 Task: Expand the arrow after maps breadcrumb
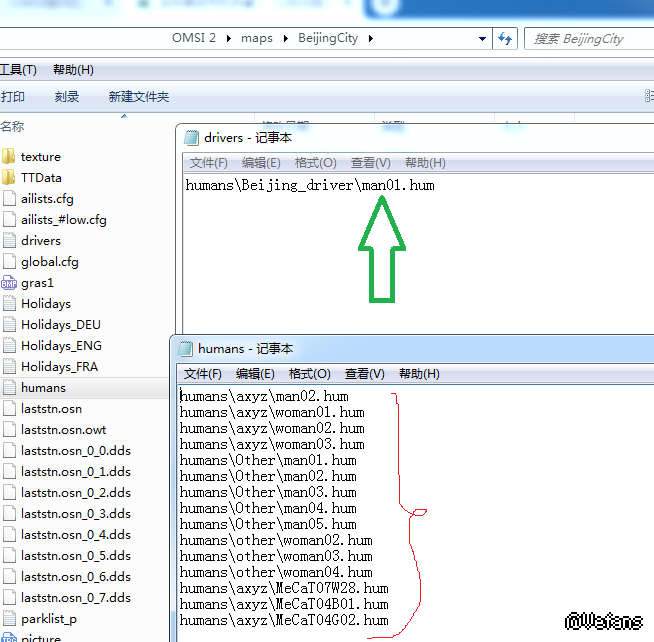point(286,38)
